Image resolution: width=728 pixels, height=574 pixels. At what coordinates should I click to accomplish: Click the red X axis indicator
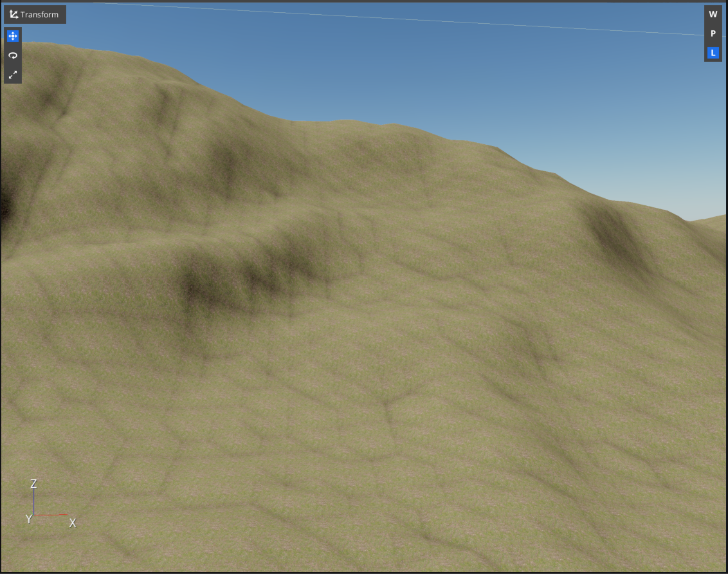[x=72, y=523]
